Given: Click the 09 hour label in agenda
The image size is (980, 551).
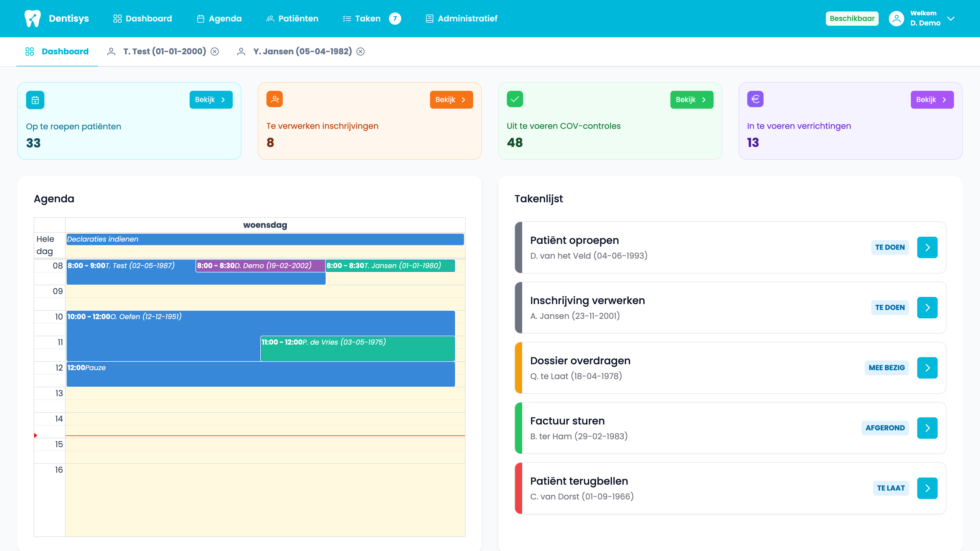Looking at the screenshot, I should point(58,291).
